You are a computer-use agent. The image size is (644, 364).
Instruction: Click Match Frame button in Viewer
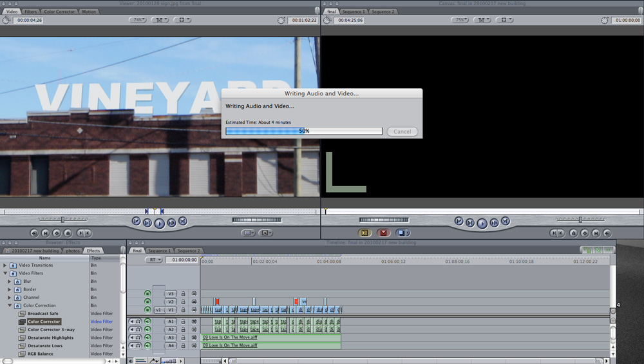(34, 233)
